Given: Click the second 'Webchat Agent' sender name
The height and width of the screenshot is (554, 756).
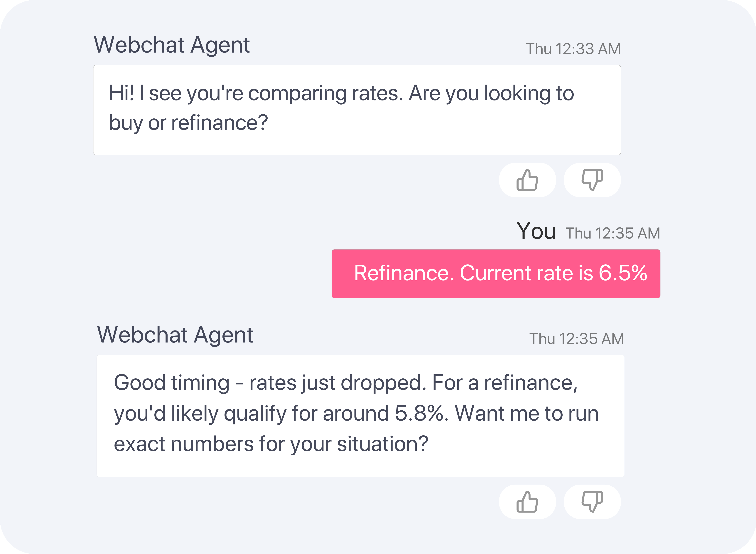Looking at the screenshot, I should (x=175, y=335).
